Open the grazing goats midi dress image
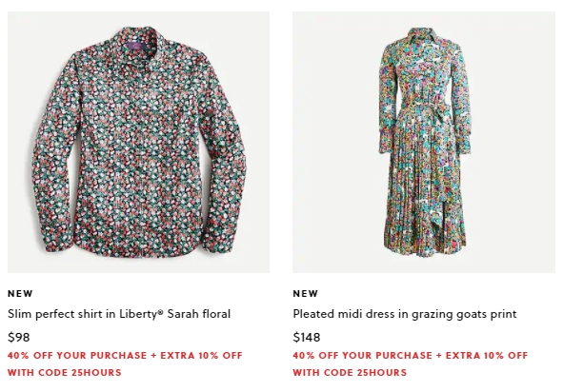Viewport: 563px width, 392px height. tap(424, 142)
